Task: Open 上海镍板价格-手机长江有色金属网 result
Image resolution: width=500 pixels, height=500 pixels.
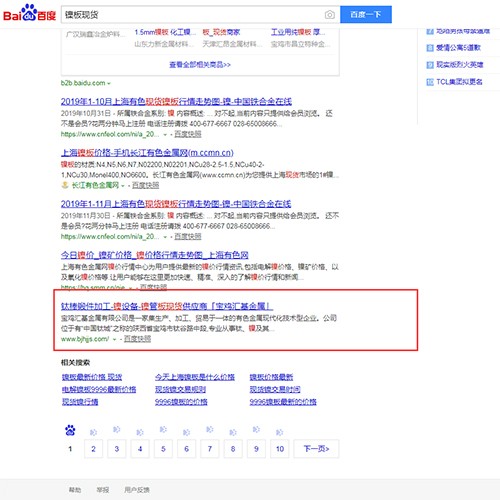Action: (x=147, y=153)
